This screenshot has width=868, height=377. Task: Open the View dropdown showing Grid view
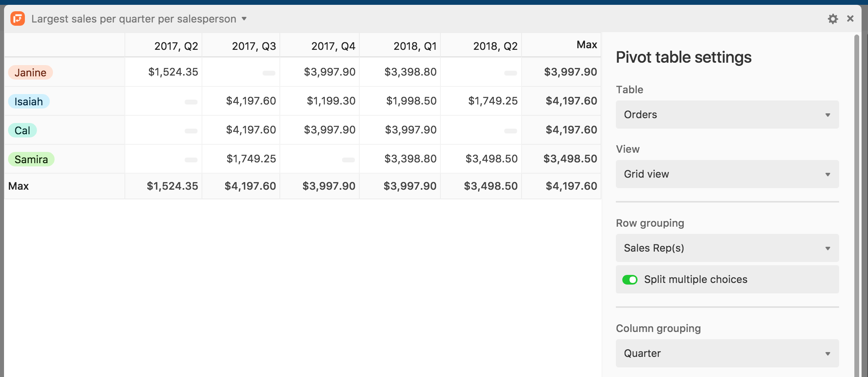click(x=727, y=174)
